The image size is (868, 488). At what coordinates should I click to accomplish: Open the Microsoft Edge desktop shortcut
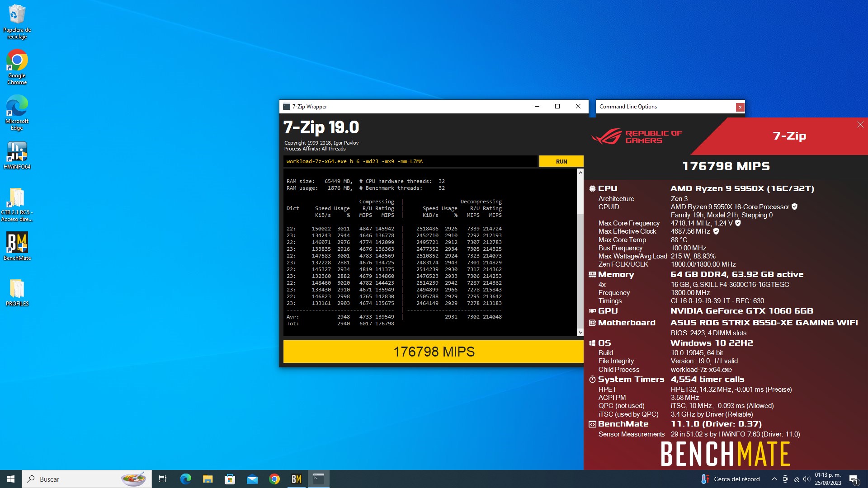17,113
